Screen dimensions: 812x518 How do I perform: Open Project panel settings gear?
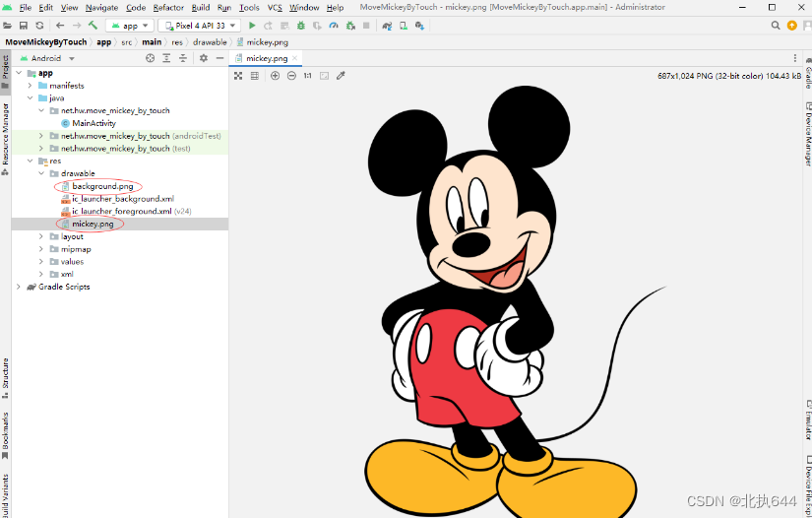coord(203,58)
